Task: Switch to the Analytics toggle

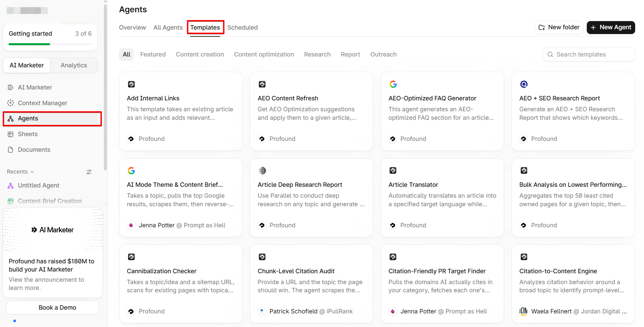Action: [74, 65]
